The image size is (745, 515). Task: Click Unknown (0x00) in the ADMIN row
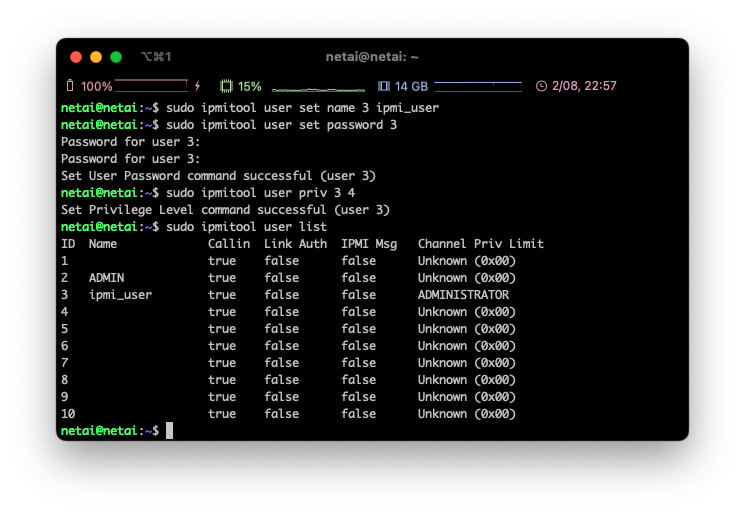tap(467, 278)
